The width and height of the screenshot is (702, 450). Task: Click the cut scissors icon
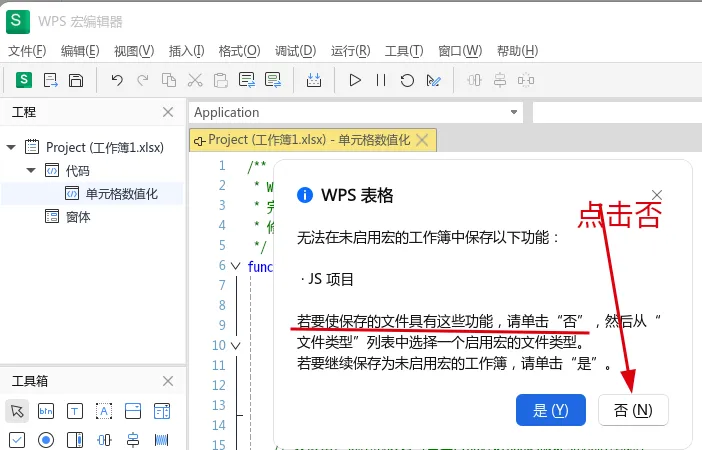tap(195, 80)
